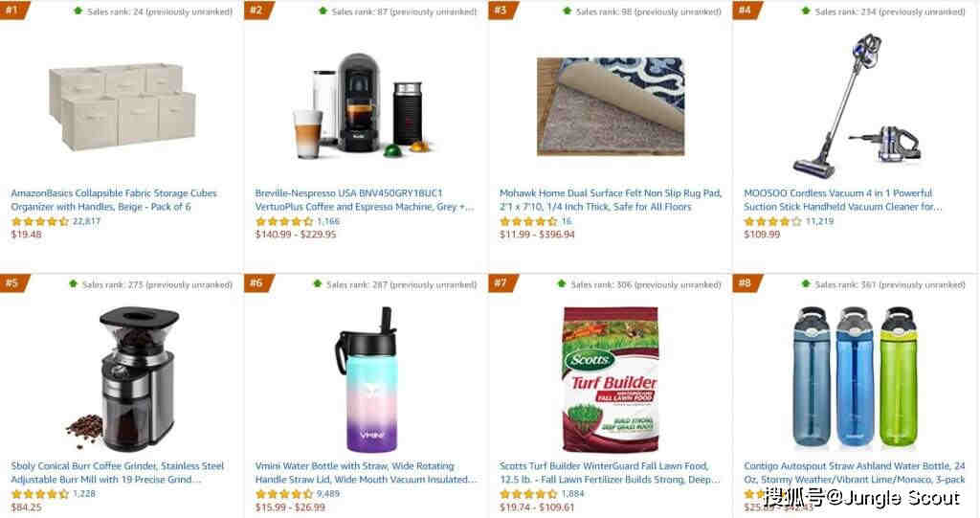The width and height of the screenshot is (980, 518).
Task: Click the green sales rank arrow for item #7
Action: pos(561,283)
